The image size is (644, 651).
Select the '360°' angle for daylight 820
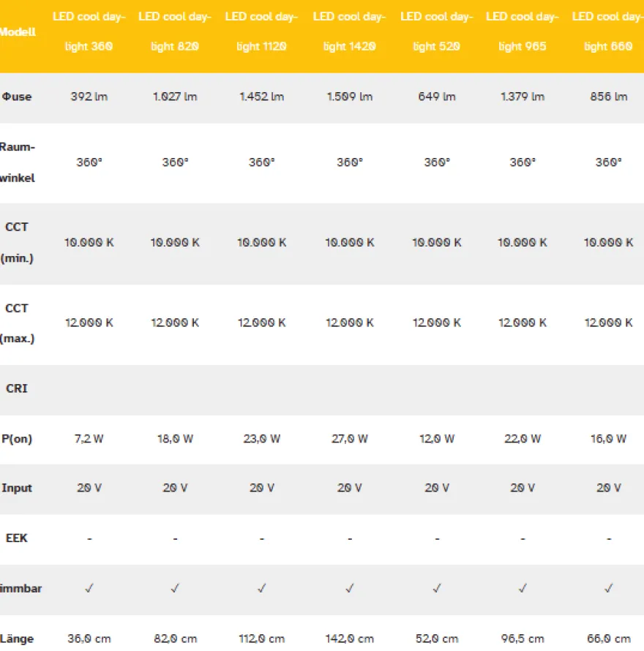(x=175, y=162)
